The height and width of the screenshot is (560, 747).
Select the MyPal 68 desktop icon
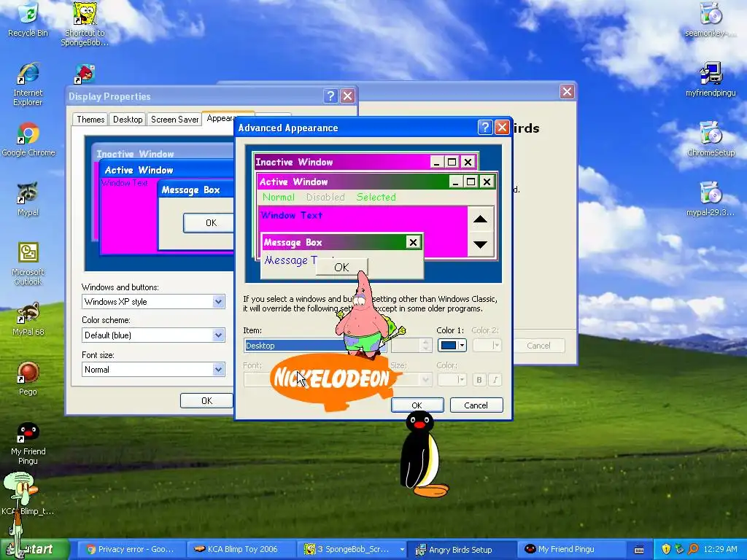coord(28,319)
